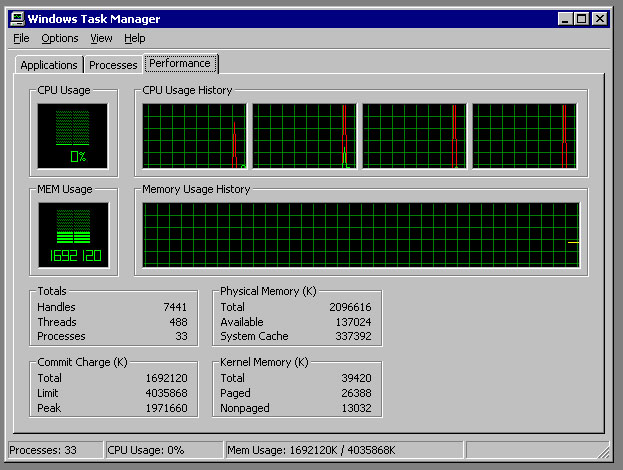This screenshot has width=623, height=470.
Task: Open the File menu
Action: pos(21,39)
